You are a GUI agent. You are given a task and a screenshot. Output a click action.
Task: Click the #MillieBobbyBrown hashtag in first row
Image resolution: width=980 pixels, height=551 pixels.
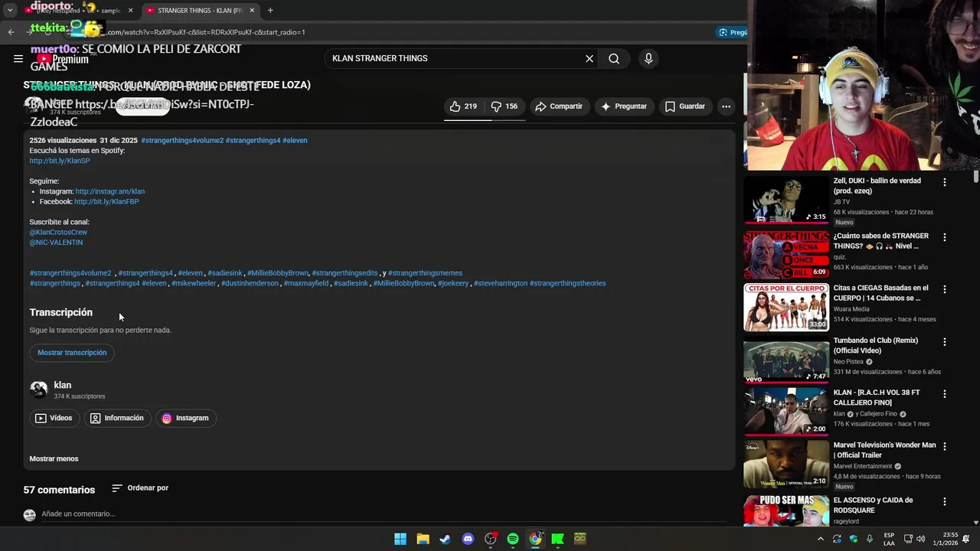pyautogui.click(x=278, y=273)
